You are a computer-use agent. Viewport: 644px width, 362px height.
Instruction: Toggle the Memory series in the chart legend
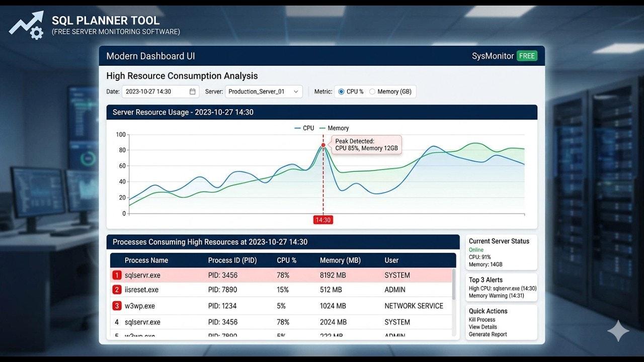click(334, 128)
